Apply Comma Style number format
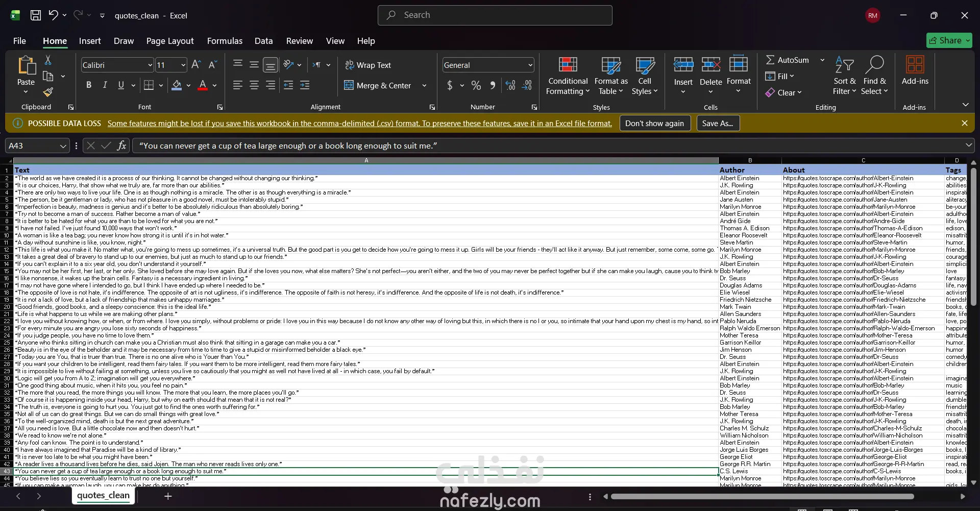The width and height of the screenshot is (980, 511). (x=493, y=85)
